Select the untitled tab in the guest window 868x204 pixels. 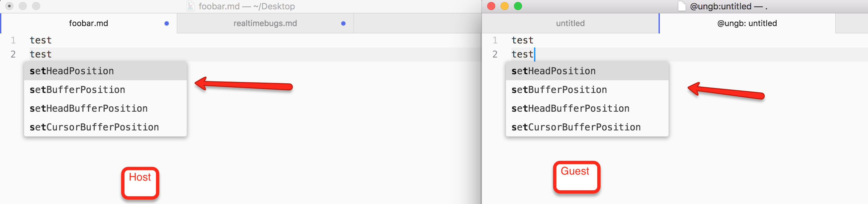570,23
